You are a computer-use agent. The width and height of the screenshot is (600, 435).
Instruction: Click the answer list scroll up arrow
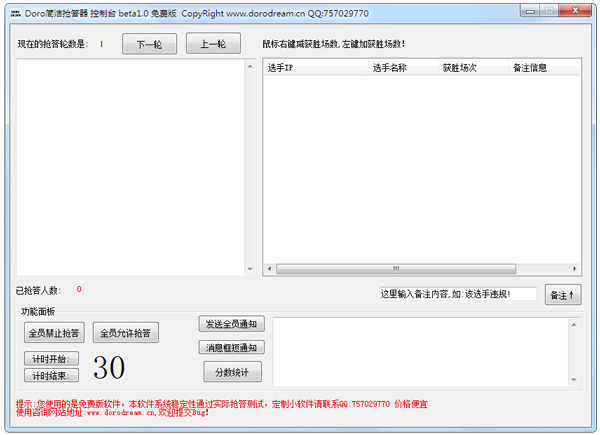coord(250,67)
